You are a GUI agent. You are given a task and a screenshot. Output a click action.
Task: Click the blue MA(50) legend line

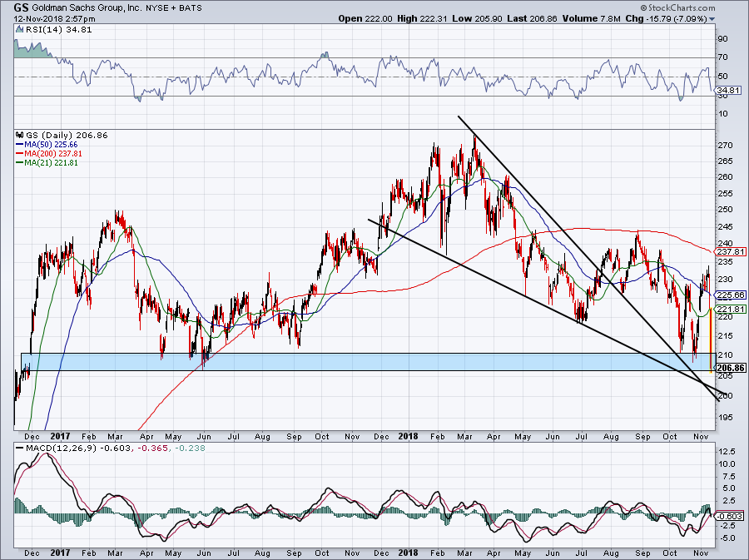click(20, 144)
